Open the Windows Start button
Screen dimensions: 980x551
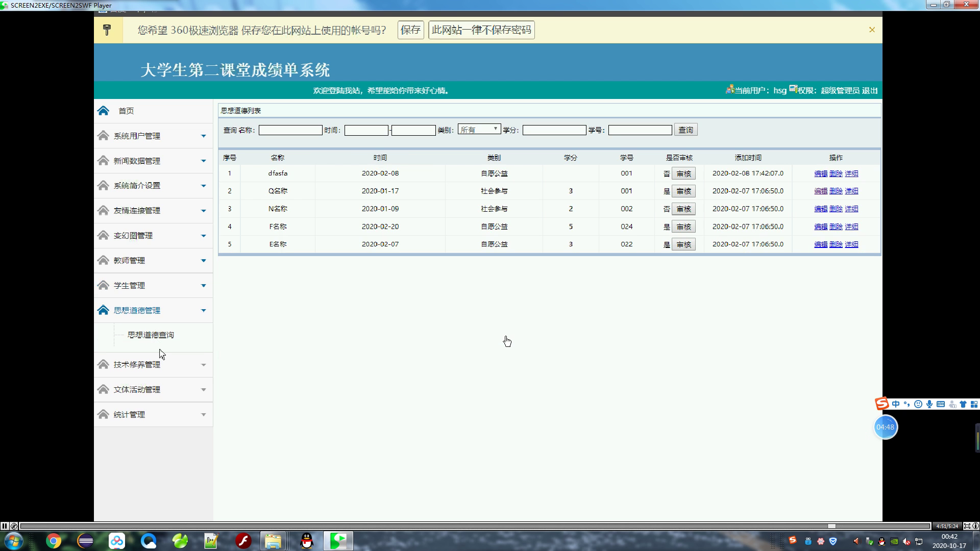[x=13, y=541]
